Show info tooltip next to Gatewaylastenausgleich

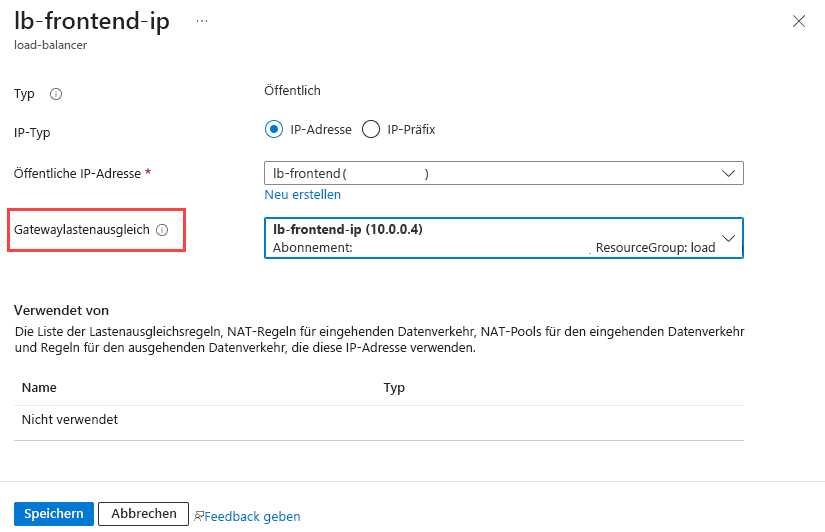click(x=162, y=230)
